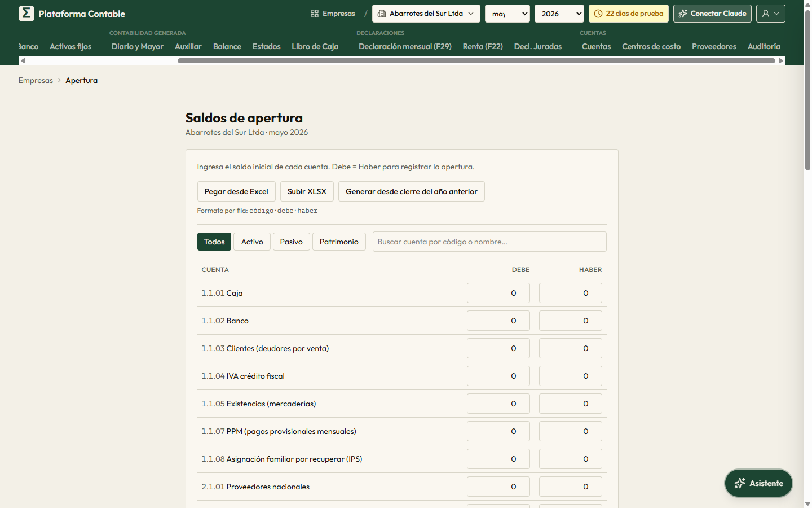Screen dimensions: 812x508
Task: Click the 2.1.01 Proveedores nacionales account name
Action: [x=255, y=487]
